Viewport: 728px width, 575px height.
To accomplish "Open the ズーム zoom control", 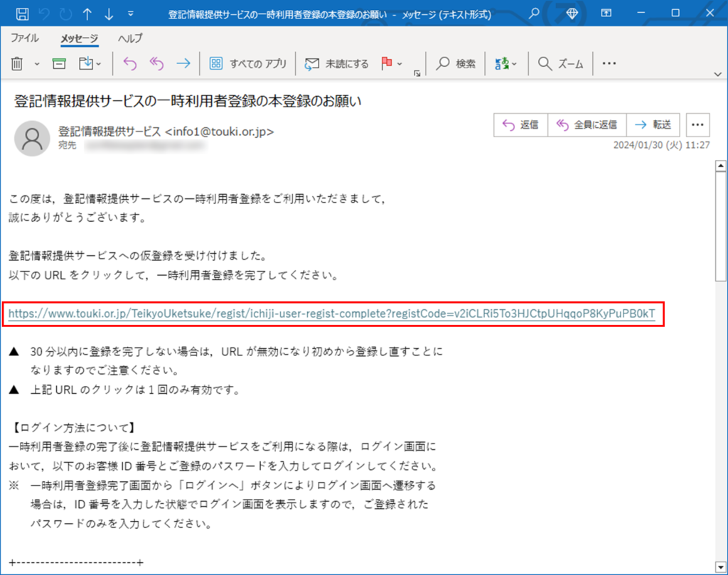I will click(x=561, y=64).
